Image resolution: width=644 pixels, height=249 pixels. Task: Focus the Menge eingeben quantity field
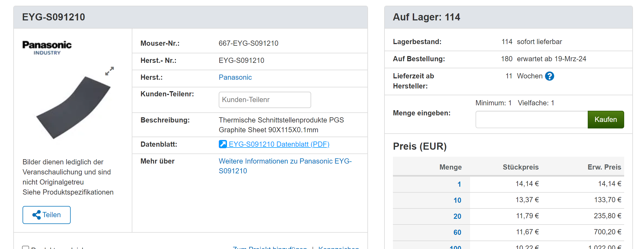tap(532, 119)
